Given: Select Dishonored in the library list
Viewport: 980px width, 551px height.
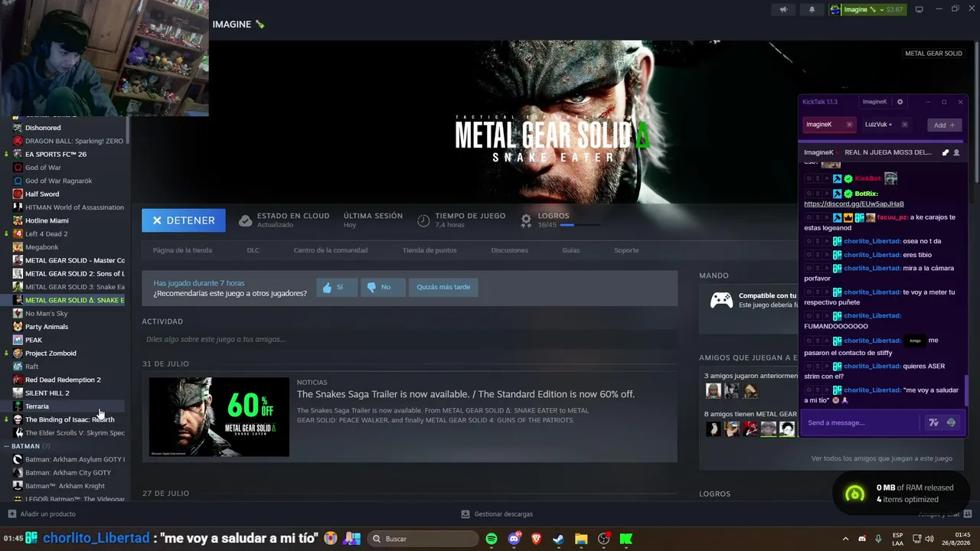Looking at the screenshot, I should pos(43,128).
